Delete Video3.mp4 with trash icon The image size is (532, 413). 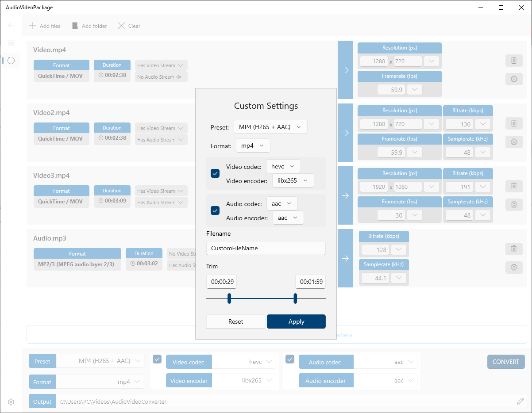514,186
